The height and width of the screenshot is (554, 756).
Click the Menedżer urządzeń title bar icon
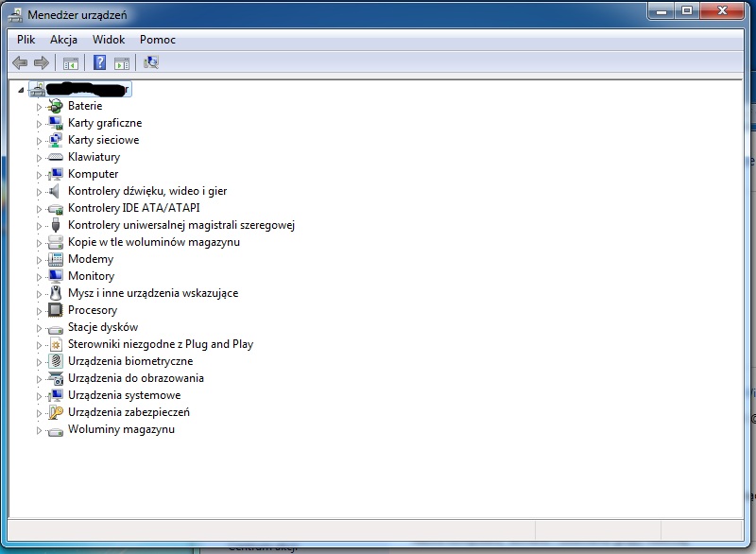pos(15,15)
